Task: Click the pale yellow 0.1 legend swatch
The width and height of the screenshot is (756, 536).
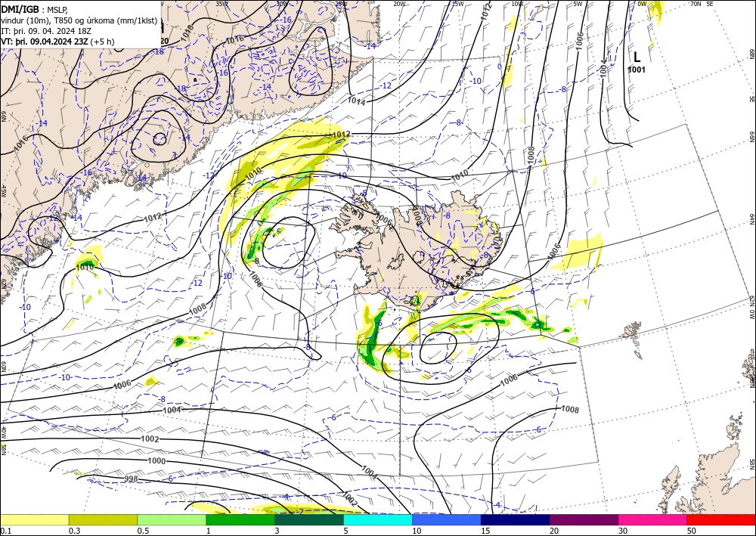Action: point(34,519)
